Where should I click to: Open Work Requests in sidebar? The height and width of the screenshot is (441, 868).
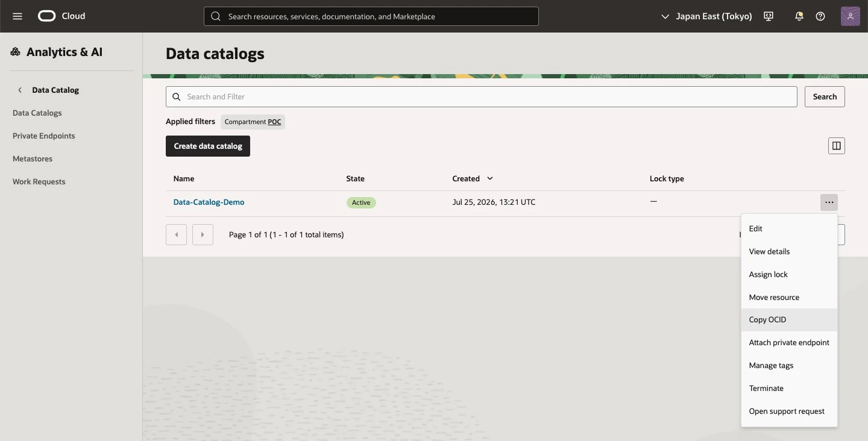tap(39, 182)
